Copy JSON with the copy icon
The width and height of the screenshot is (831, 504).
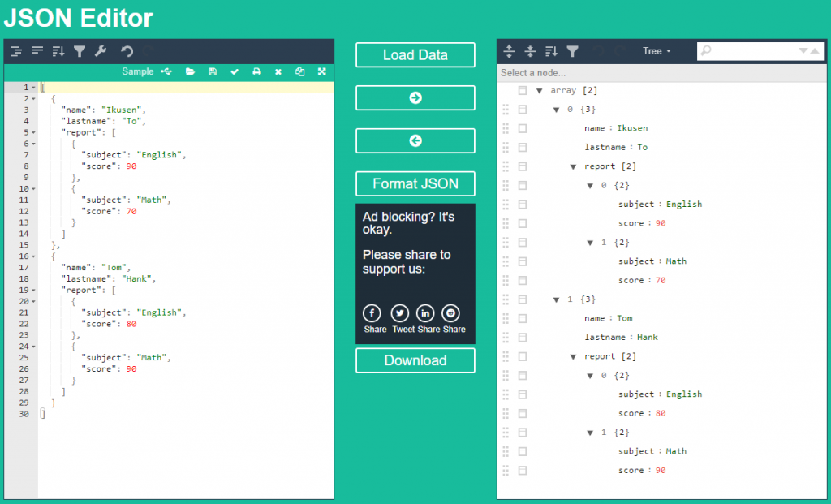(x=300, y=71)
